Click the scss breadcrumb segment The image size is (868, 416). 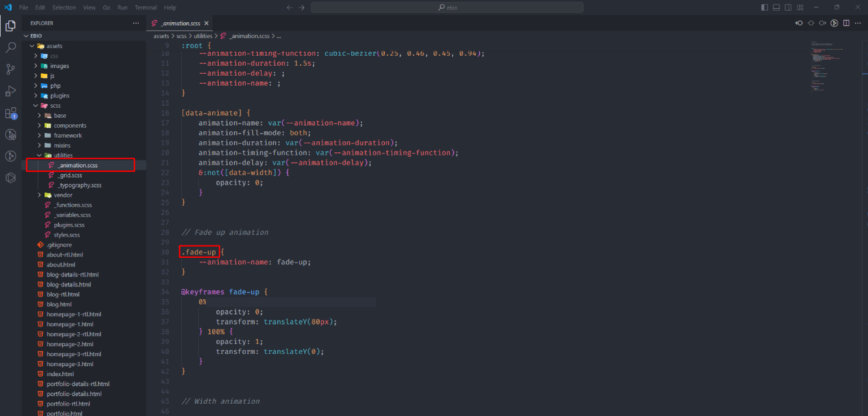pos(182,36)
